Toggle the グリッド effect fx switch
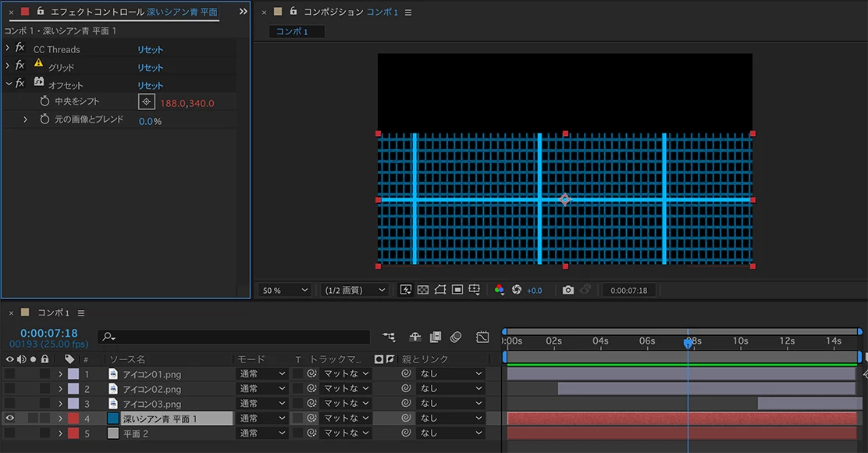This screenshot has height=453, width=868. 20,66
